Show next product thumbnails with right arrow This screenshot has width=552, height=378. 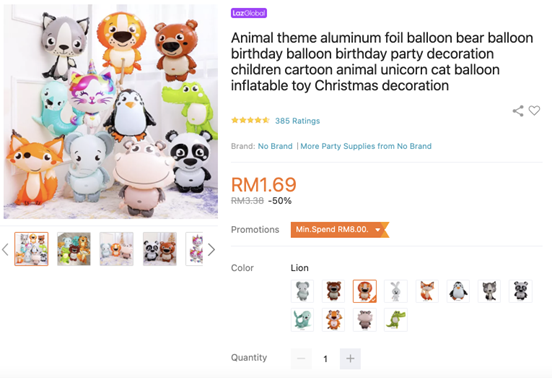coord(211,250)
